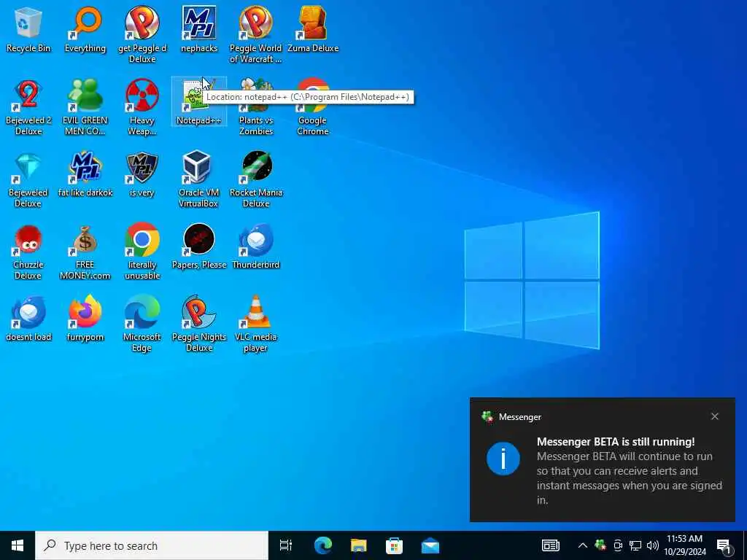The height and width of the screenshot is (560, 747).
Task: Select the nephacks desktop shortcut
Action: pyautogui.click(x=199, y=31)
